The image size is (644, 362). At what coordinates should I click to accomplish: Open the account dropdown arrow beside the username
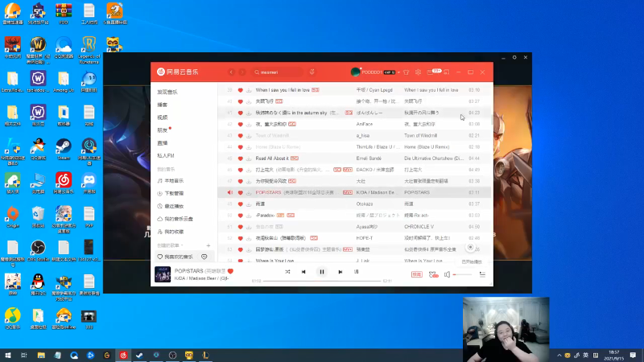tap(398, 72)
